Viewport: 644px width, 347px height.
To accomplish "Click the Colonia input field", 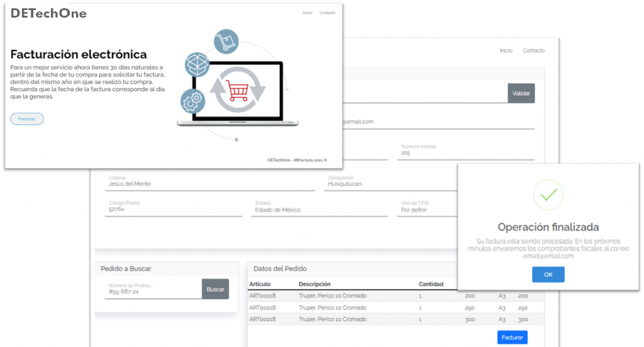I will (x=211, y=184).
